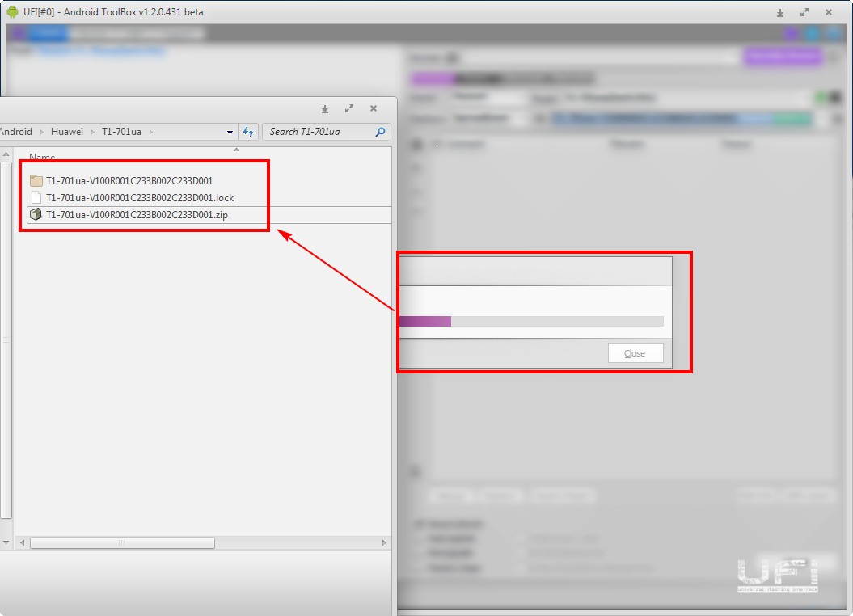Expand the chevron after Android breadcrumb
This screenshot has width=853, height=616.
[41, 132]
